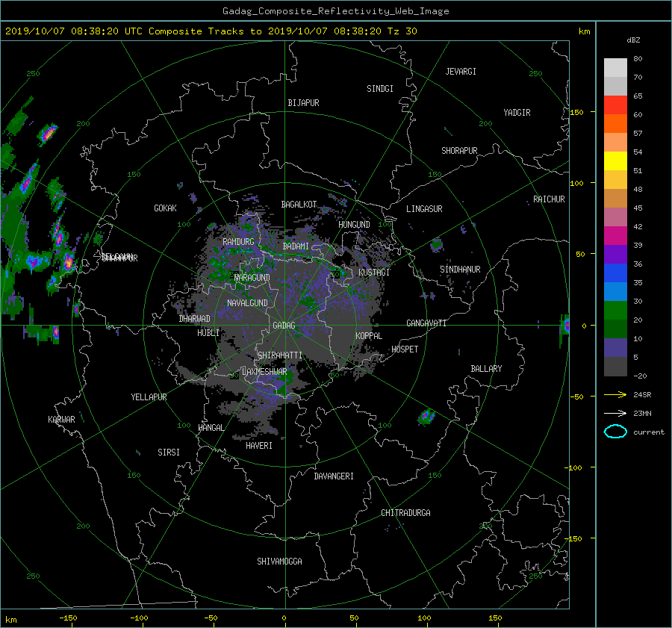Viewport: 672px width, 628px height.
Task: Click the BADAMI city label
Action: (x=296, y=246)
